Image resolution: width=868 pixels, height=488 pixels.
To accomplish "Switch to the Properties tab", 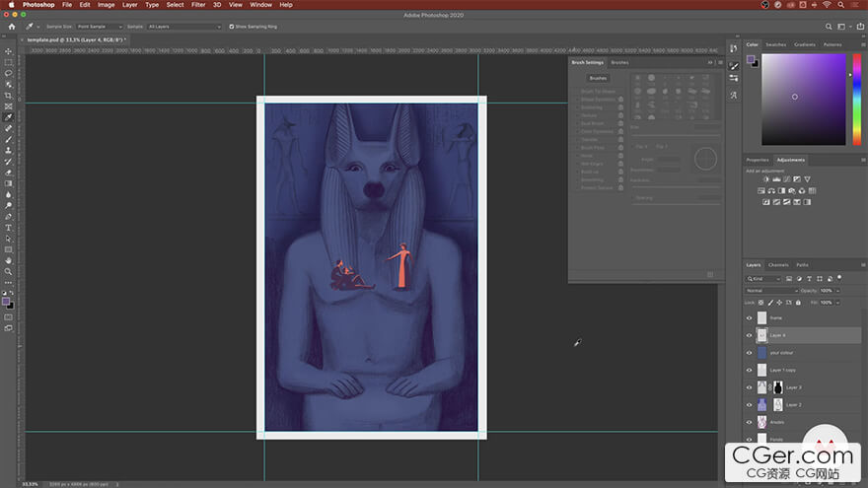I will 758,160.
